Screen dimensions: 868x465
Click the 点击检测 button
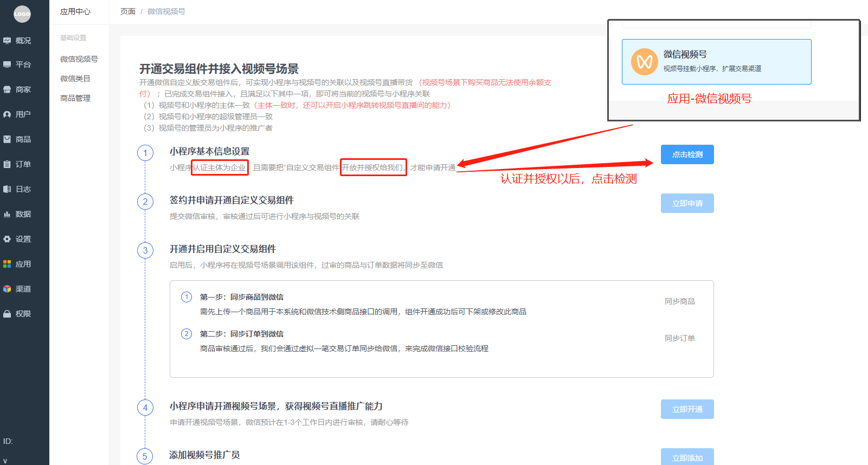pos(687,154)
